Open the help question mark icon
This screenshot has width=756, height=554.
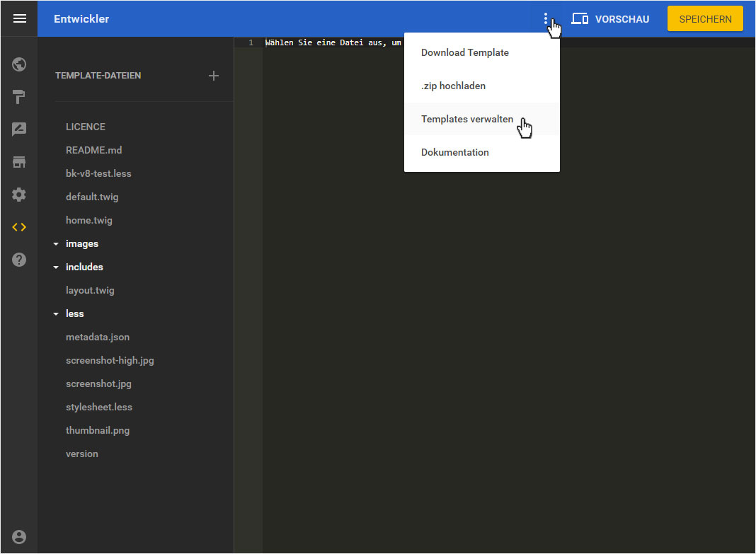(19, 260)
